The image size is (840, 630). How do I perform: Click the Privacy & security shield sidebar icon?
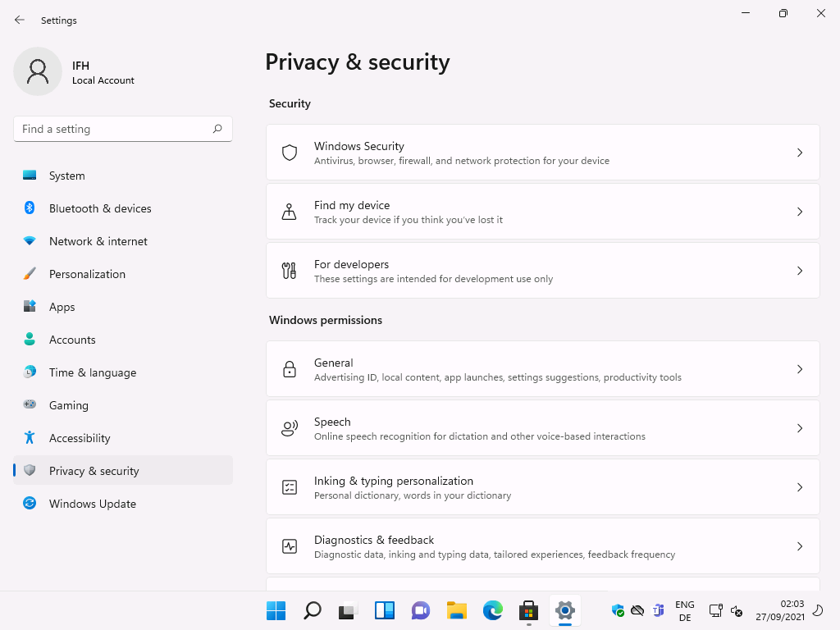tap(30, 470)
